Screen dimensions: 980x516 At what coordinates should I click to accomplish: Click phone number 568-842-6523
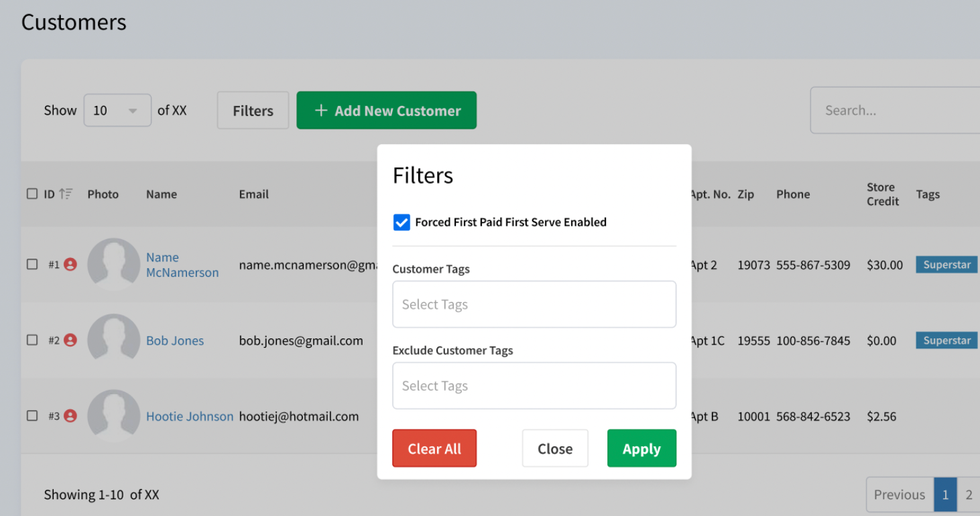point(813,416)
